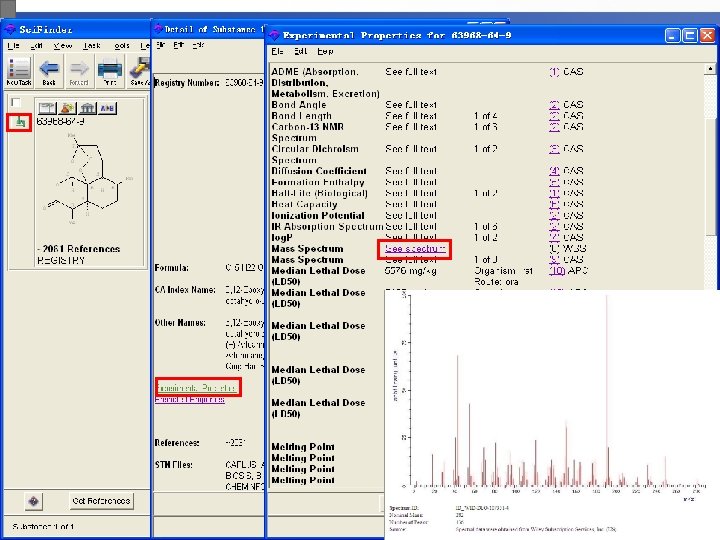
Task: Click the Detail of Substance window title icon
Action: (158, 29)
